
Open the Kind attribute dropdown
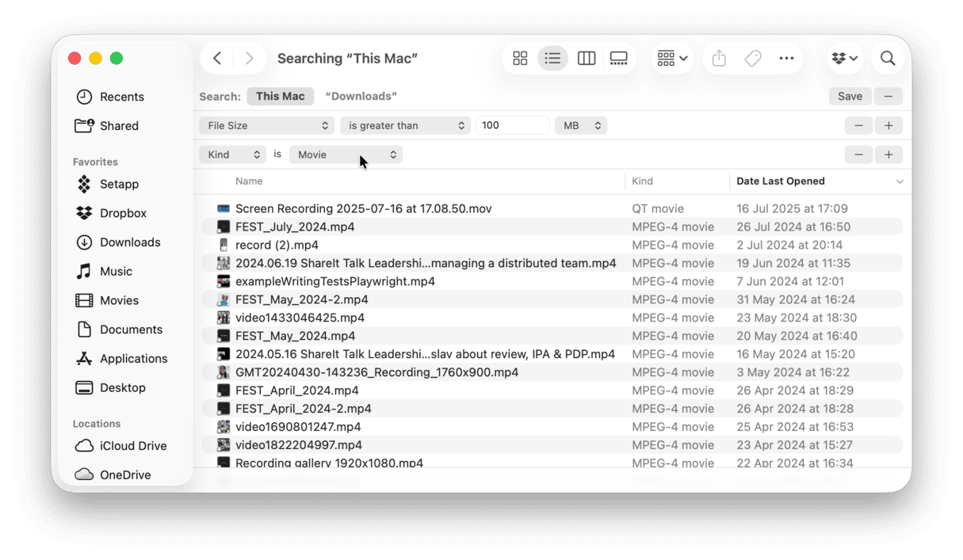(x=232, y=154)
